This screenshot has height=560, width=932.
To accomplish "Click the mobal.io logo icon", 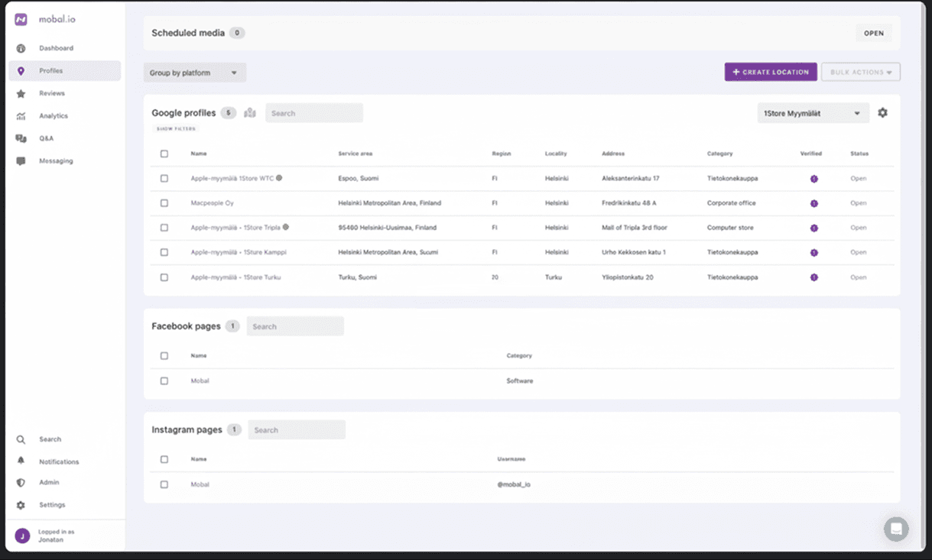I will click(21, 20).
